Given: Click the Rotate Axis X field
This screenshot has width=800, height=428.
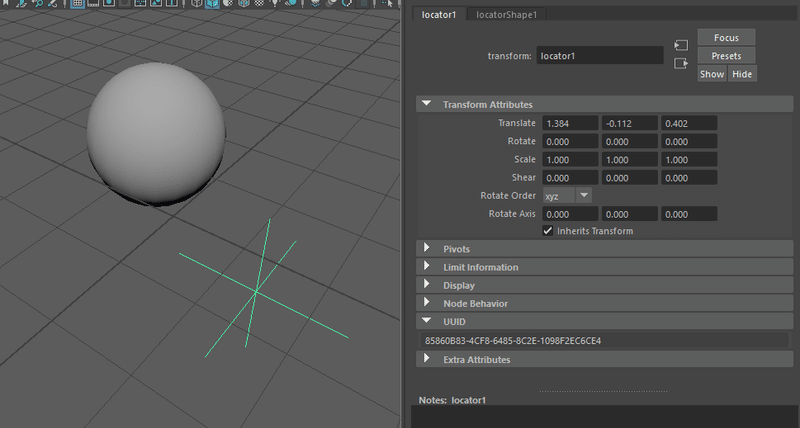Looking at the screenshot, I should click(570, 214).
